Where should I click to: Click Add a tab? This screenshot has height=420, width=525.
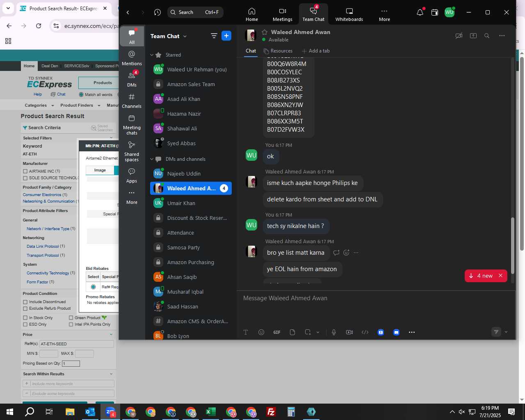click(x=316, y=51)
